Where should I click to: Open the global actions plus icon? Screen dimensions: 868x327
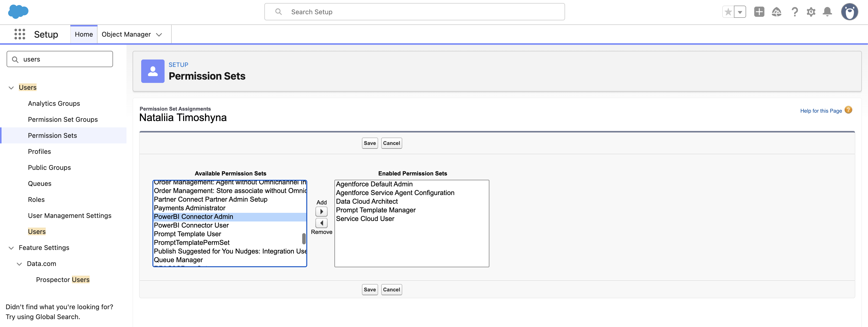pyautogui.click(x=759, y=12)
